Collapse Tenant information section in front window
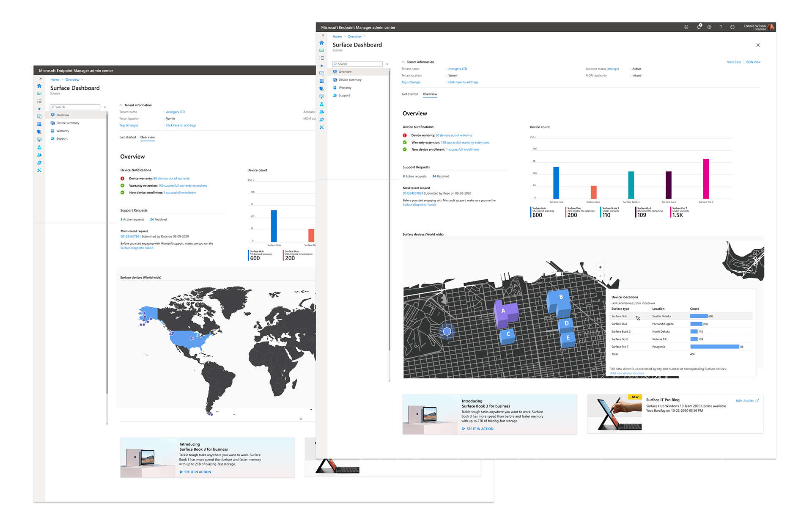Screen dimensions: 812x521 point(403,62)
